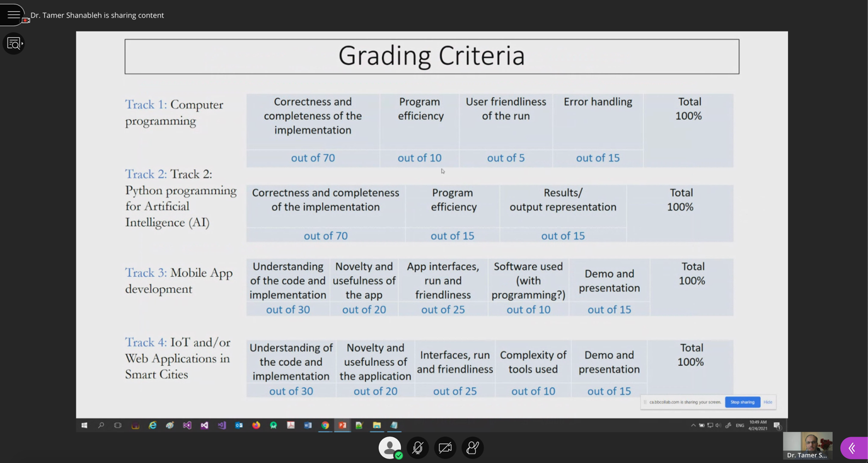Raise your hand
This screenshot has height=463, width=868.
(x=472, y=447)
